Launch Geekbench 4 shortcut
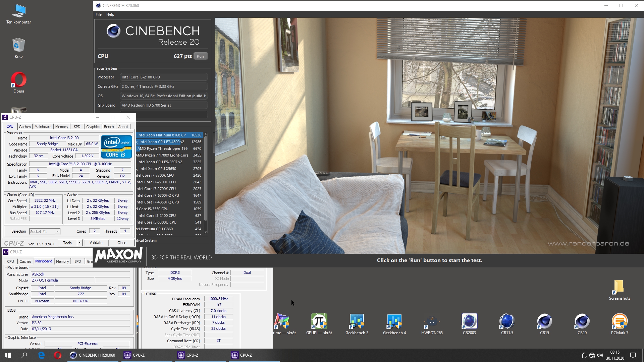The image size is (644, 362). point(394,324)
